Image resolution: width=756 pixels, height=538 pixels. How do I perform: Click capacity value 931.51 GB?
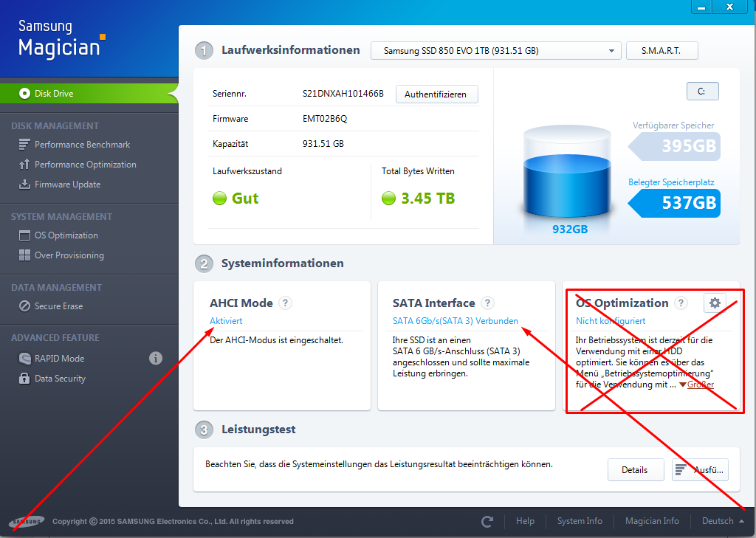pos(323,144)
